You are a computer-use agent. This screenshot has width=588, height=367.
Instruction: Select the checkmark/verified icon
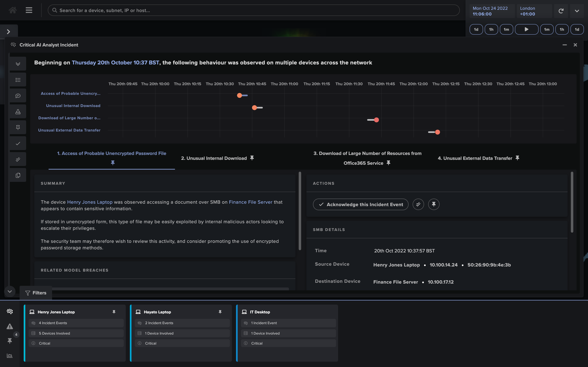tap(418, 204)
